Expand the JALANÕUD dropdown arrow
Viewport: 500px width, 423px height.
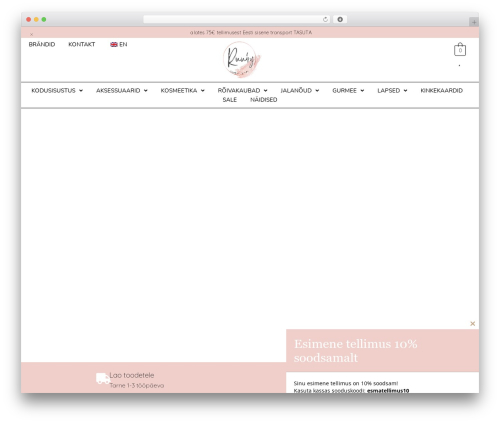317,91
